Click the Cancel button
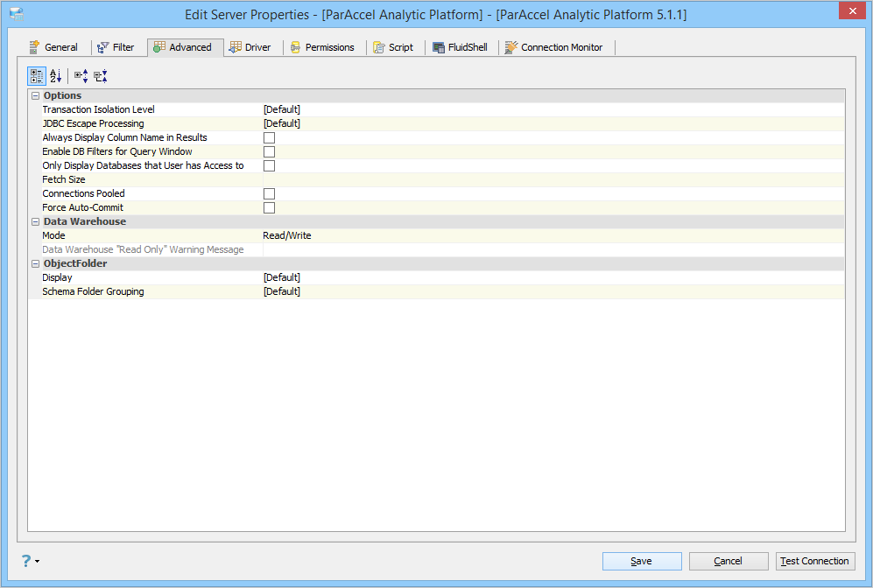This screenshot has width=873, height=588. pyautogui.click(x=729, y=561)
